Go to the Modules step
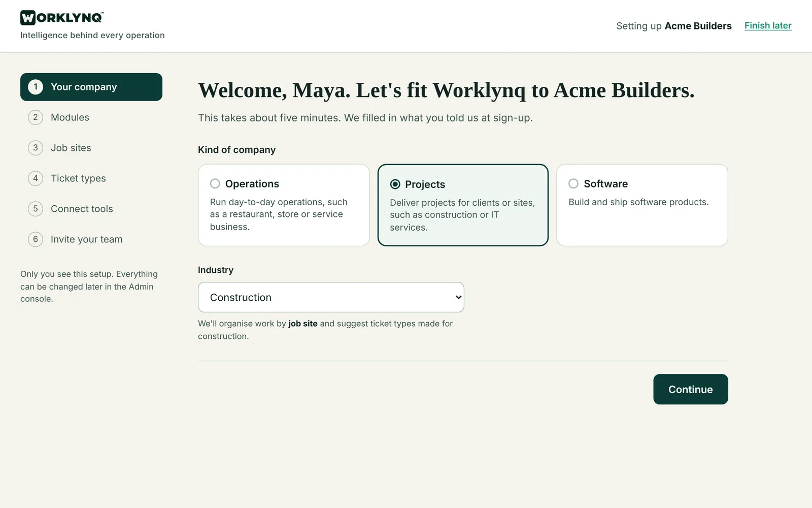This screenshot has height=508, width=812. (91, 117)
